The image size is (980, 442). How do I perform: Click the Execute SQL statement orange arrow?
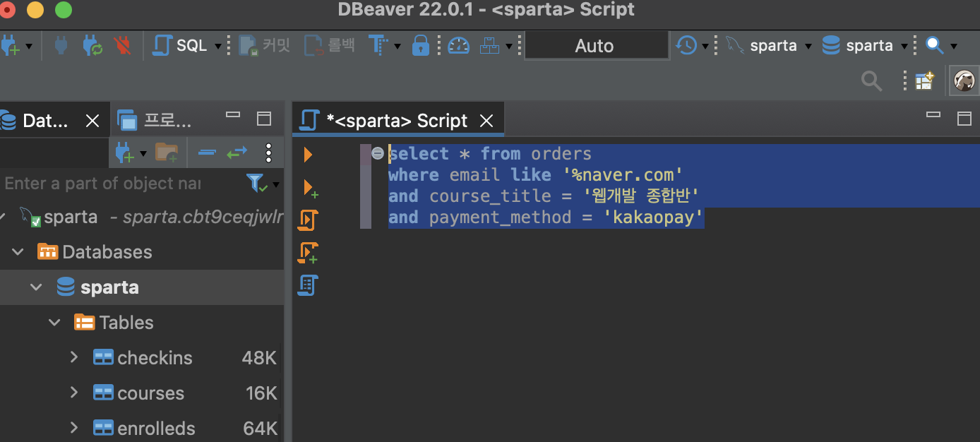coord(308,154)
